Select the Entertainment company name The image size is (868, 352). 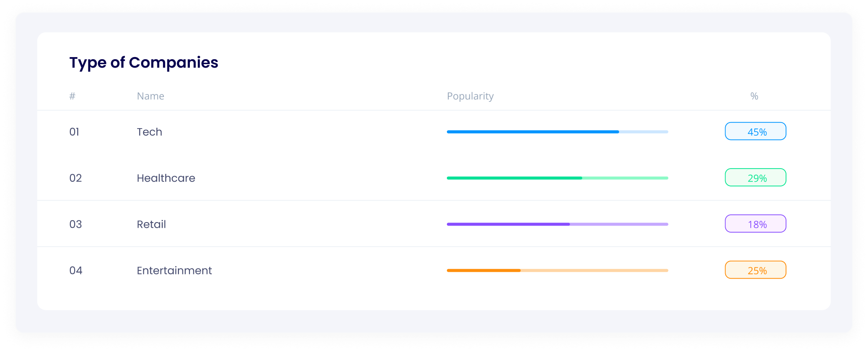174,270
